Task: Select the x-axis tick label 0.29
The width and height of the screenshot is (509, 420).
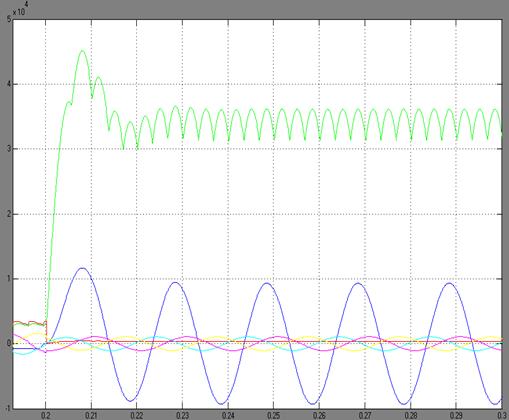Action: [456, 415]
